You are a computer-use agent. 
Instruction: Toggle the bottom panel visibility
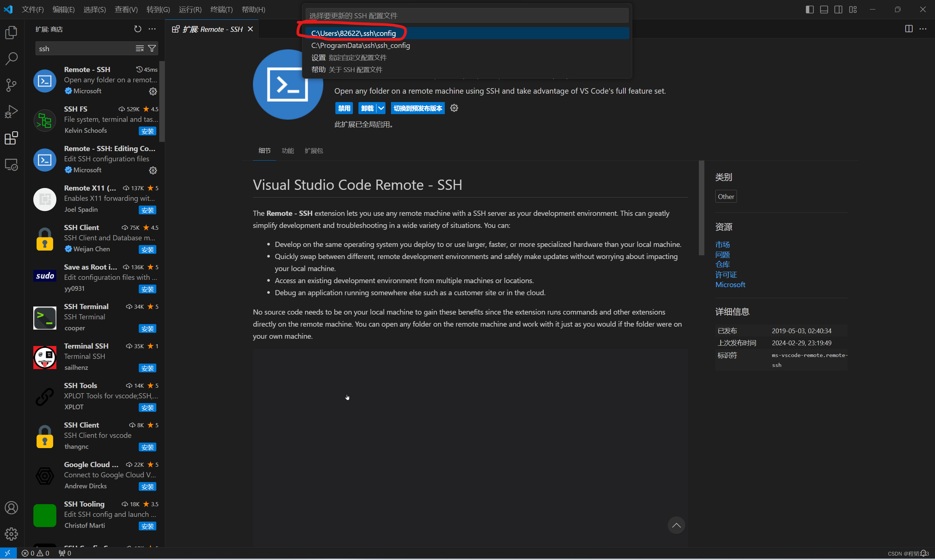click(824, 9)
